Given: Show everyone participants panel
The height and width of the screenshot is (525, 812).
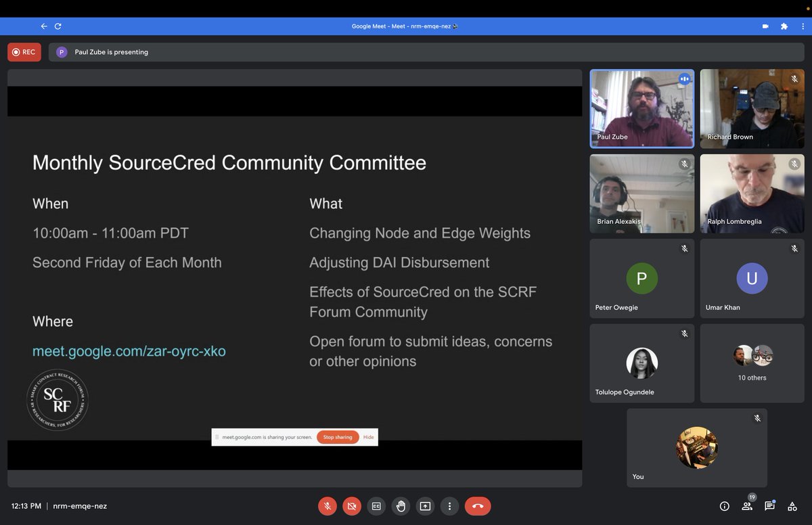Looking at the screenshot, I should click(x=747, y=506).
